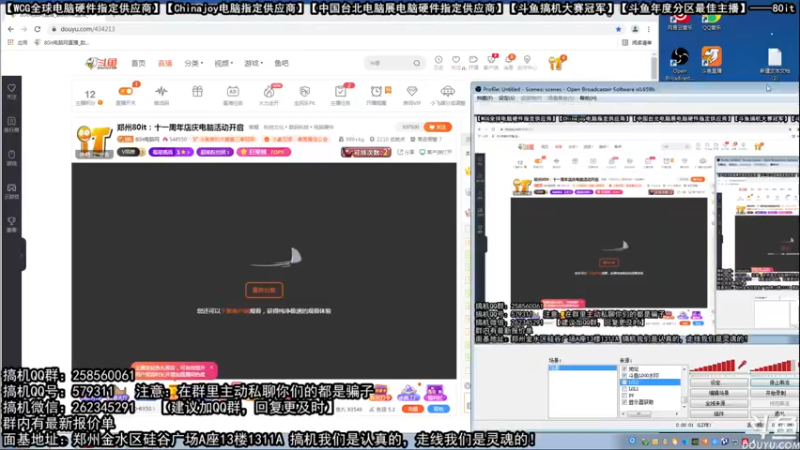The height and width of the screenshot is (450, 800).
Task: Open the followed heart icon in header
Action: tap(456, 60)
